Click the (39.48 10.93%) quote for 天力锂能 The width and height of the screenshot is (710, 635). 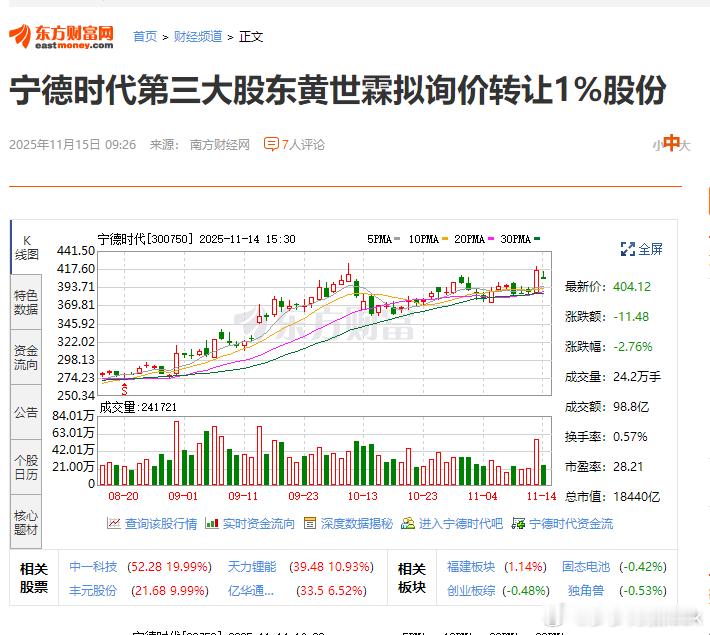(331, 567)
